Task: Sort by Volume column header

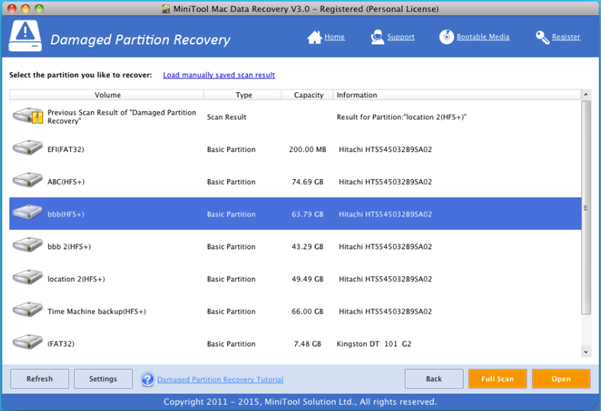Action: pyautogui.click(x=107, y=95)
